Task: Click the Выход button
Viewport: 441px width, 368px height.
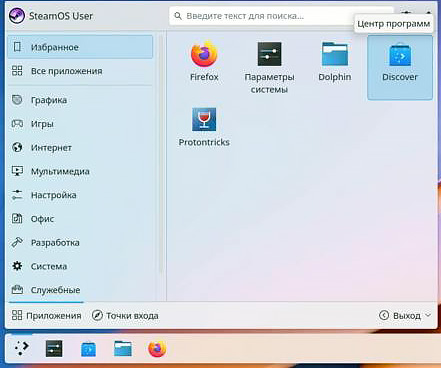Action: (x=400, y=315)
